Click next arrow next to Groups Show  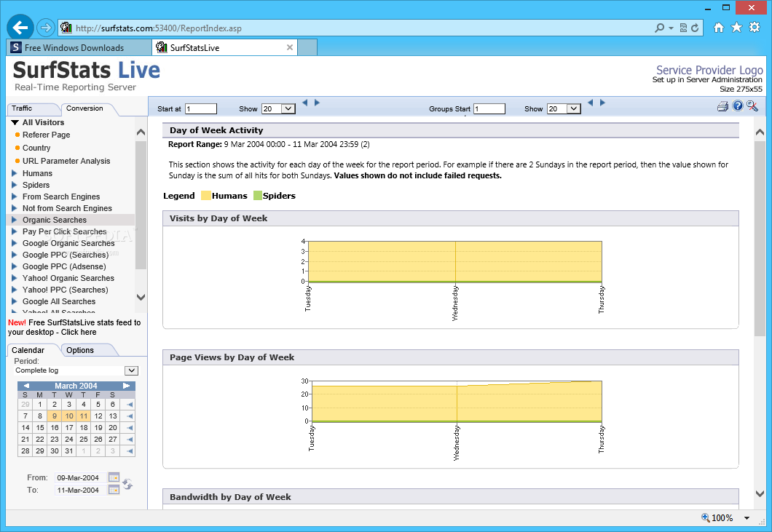point(602,103)
